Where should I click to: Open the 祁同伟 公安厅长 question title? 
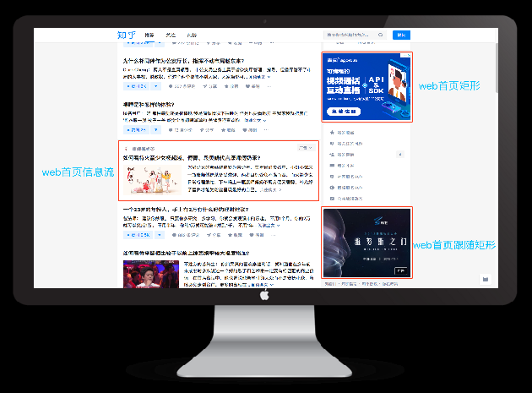(x=183, y=61)
